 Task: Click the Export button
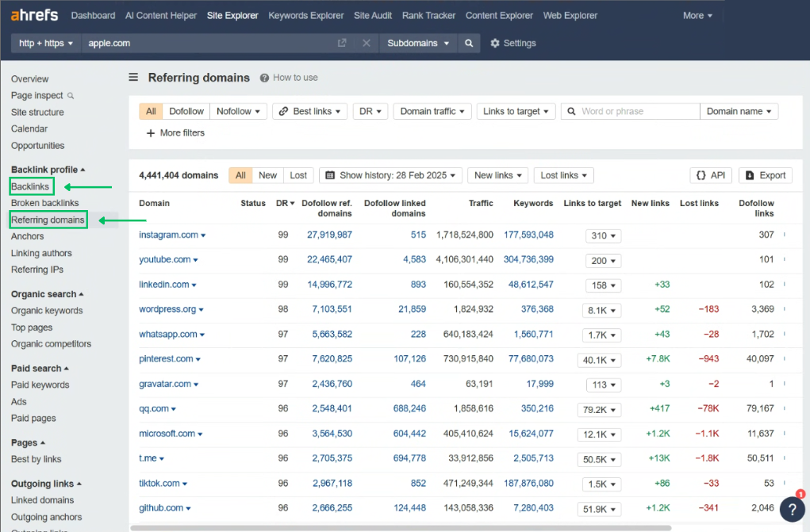click(x=765, y=175)
